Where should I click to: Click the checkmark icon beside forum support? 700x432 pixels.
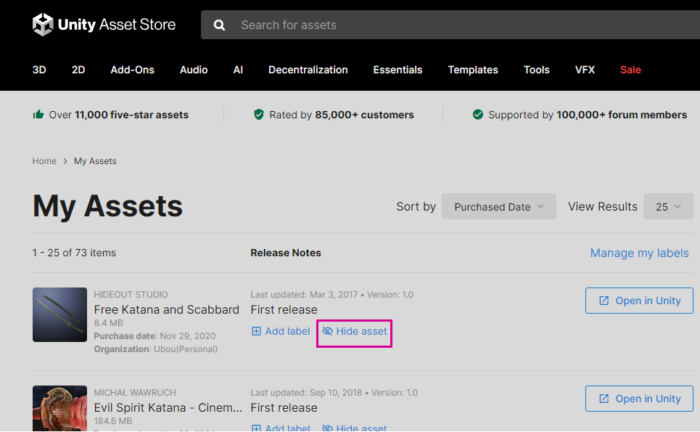pos(478,115)
